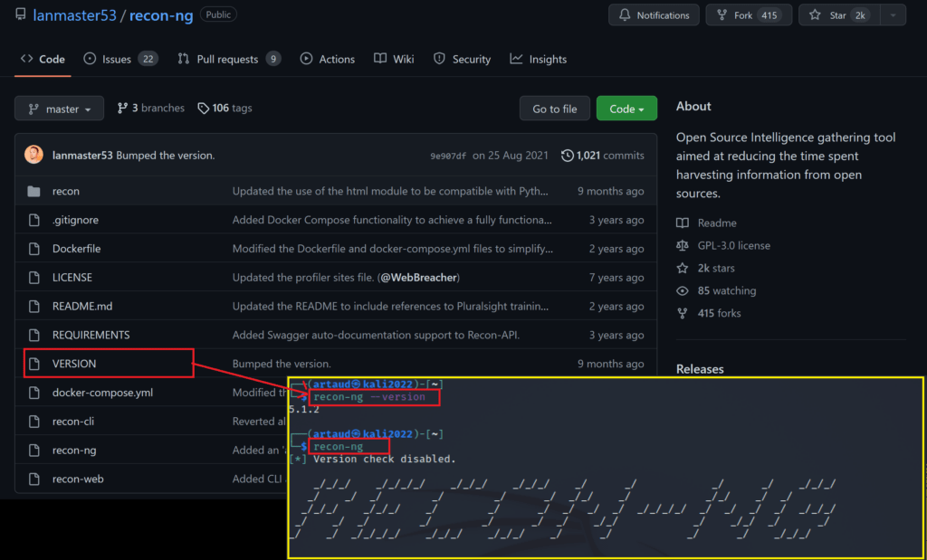Open the Security tab

coord(462,59)
